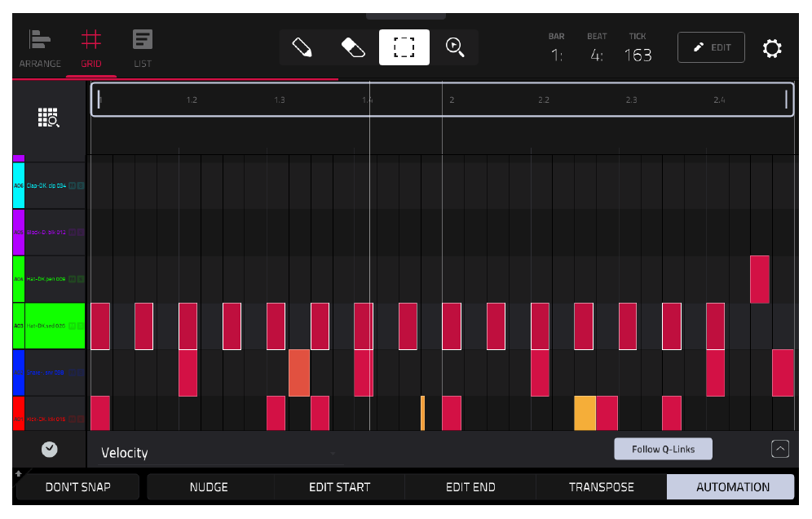Viewport: 812px width, 519px height.
Task: Open settings with the gear icon
Action: click(x=771, y=48)
